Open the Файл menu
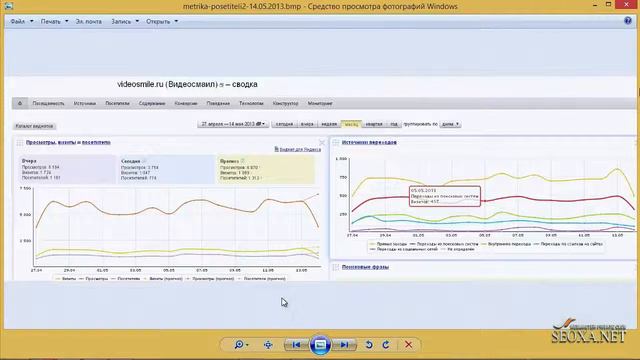The width and height of the screenshot is (640, 360). 18,21
